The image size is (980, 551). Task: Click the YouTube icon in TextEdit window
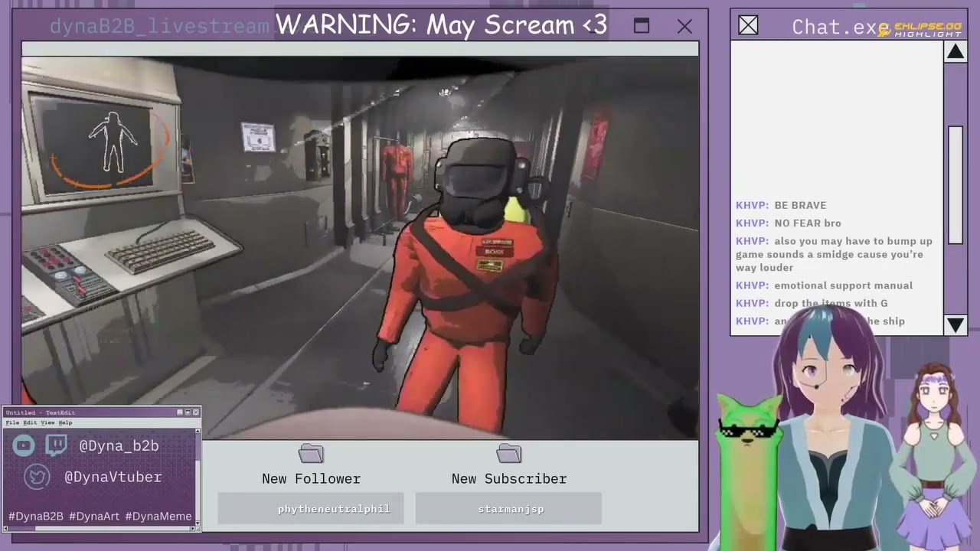[24, 445]
